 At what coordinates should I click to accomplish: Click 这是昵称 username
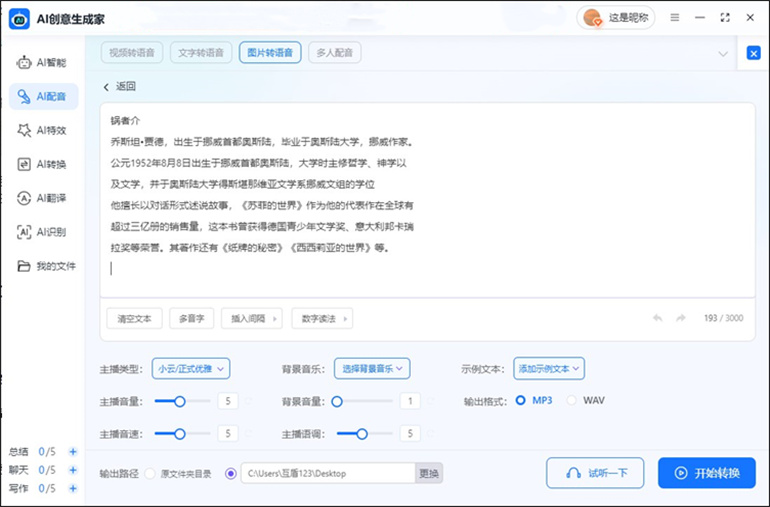point(628,18)
